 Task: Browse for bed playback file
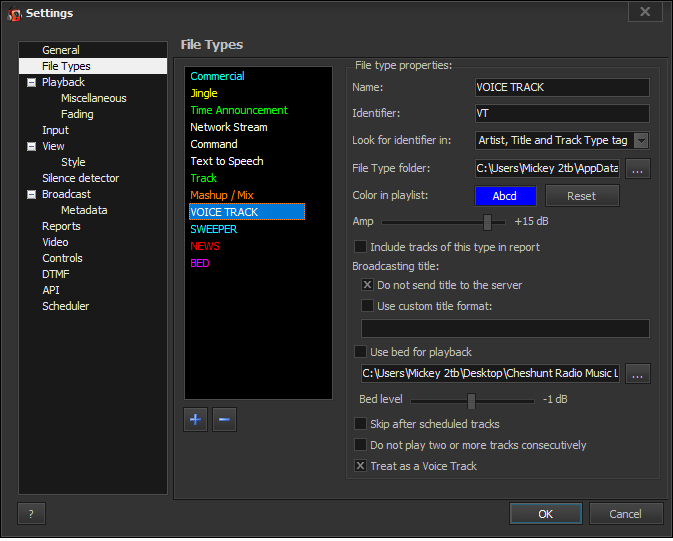click(x=637, y=374)
